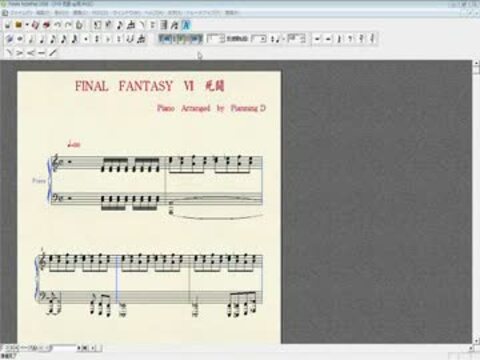Select the Text tool (highlighted A icon)
The height and width of the screenshot is (360, 480).
[x=187, y=25]
